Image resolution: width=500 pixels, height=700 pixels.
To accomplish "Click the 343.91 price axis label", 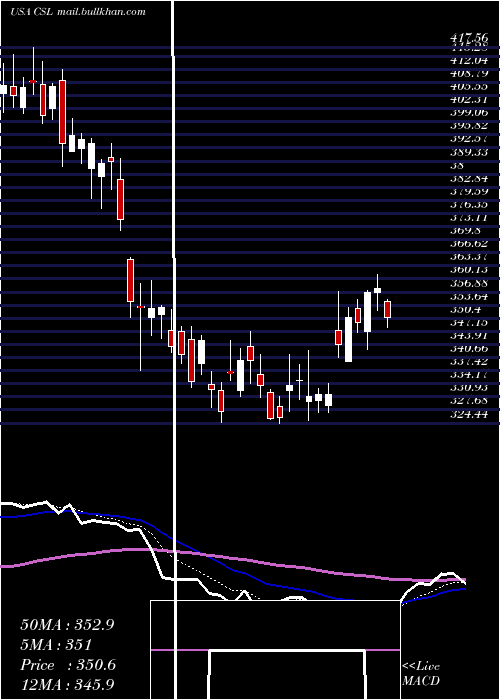I will [468, 337].
